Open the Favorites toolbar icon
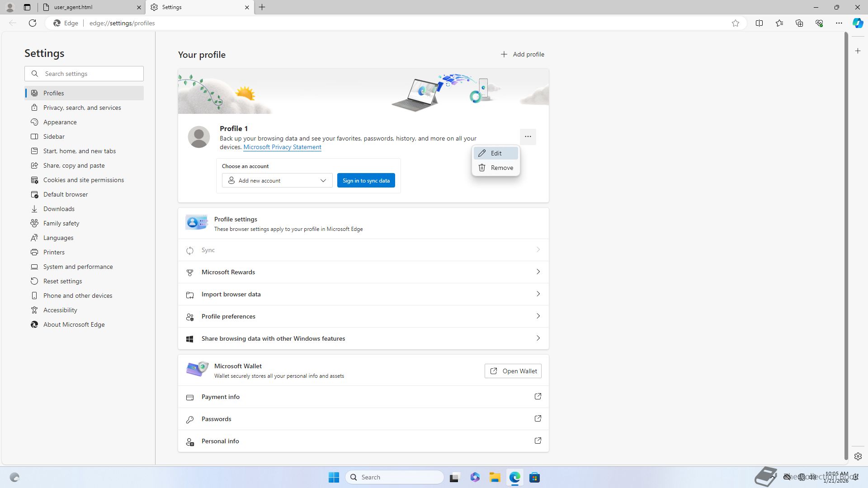Image resolution: width=868 pixels, height=488 pixels. click(x=779, y=23)
